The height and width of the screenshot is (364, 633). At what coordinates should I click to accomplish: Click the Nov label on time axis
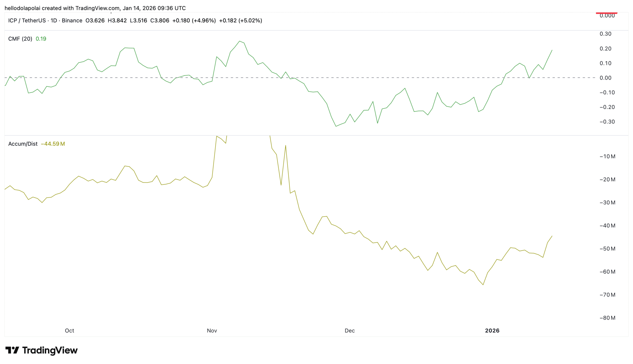tap(212, 330)
